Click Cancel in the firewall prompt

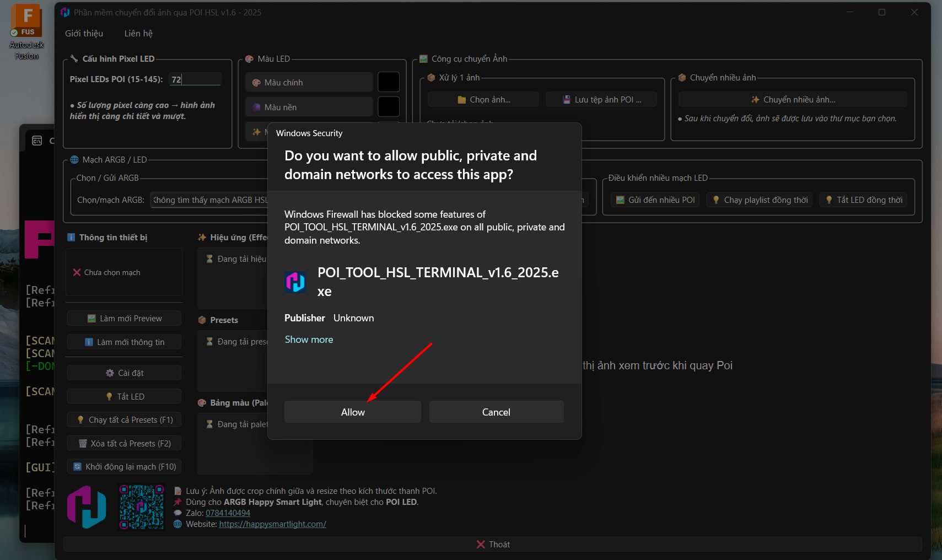tap(496, 412)
